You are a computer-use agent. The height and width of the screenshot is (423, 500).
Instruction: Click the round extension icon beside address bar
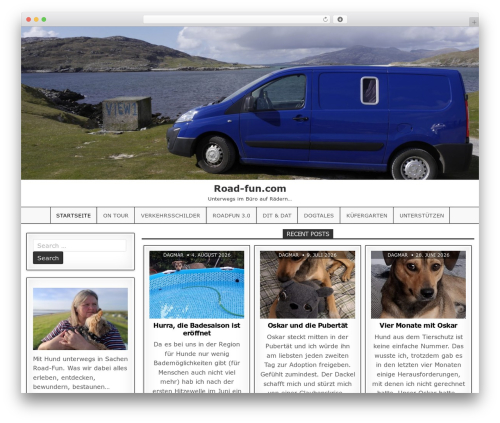(x=340, y=19)
